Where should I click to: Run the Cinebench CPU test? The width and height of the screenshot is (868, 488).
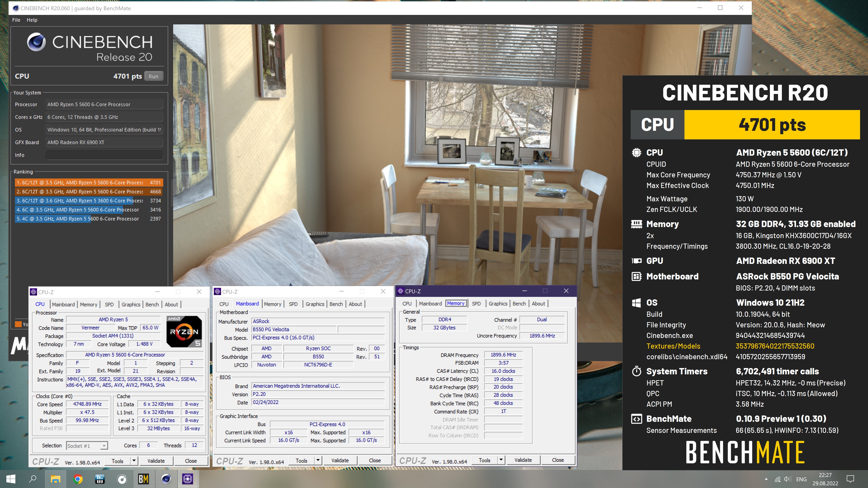point(153,76)
